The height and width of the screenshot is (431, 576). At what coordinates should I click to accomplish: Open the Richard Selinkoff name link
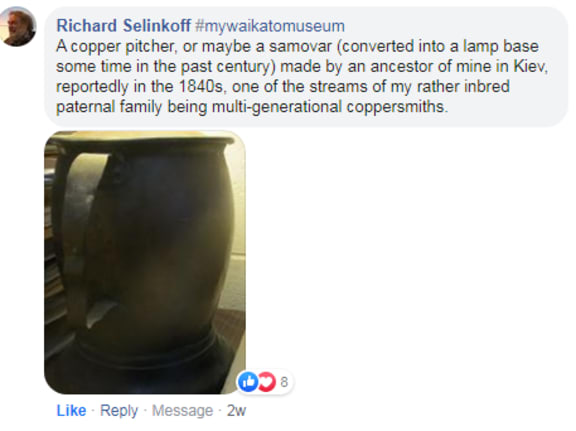(x=123, y=26)
